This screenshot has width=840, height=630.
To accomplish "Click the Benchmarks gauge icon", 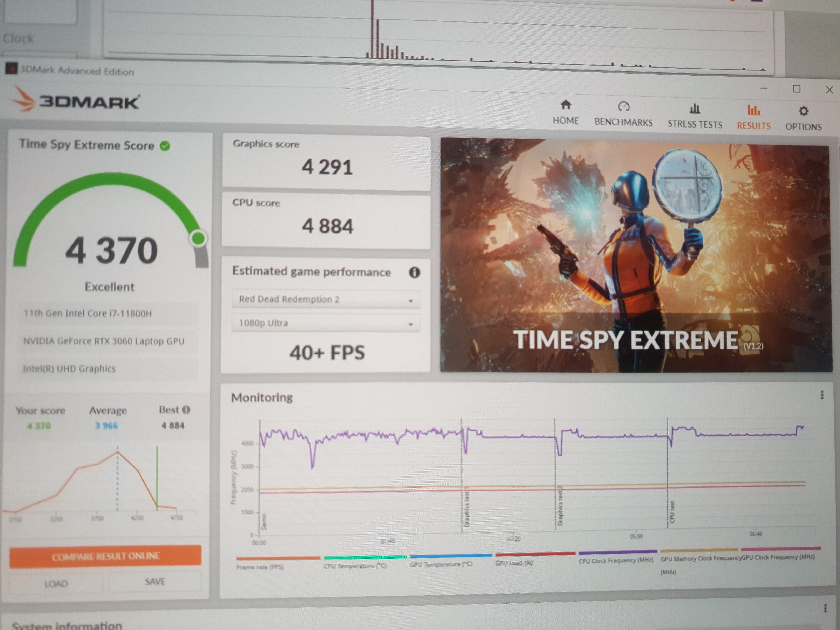I will pyautogui.click(x=624, y=106).
